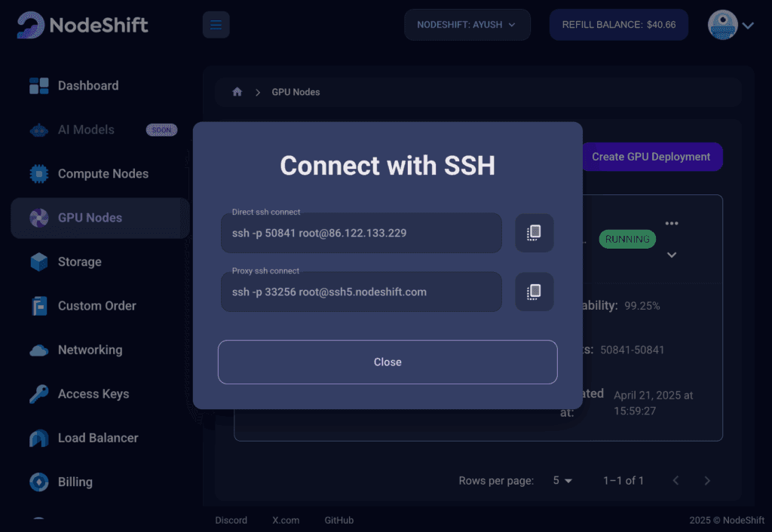Go to next page arrow
This screenshot has height=532, width=772.
tap(707, 480)
